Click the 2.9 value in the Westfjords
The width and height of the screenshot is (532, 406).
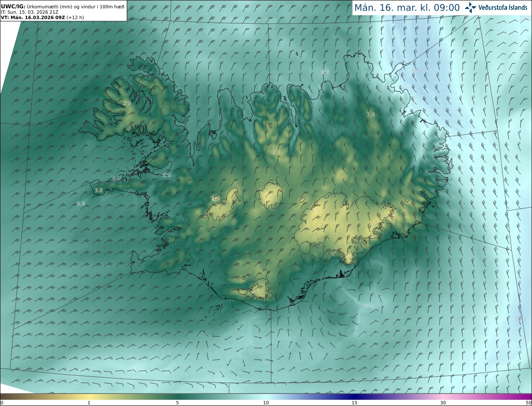click(x=127, y=103)
